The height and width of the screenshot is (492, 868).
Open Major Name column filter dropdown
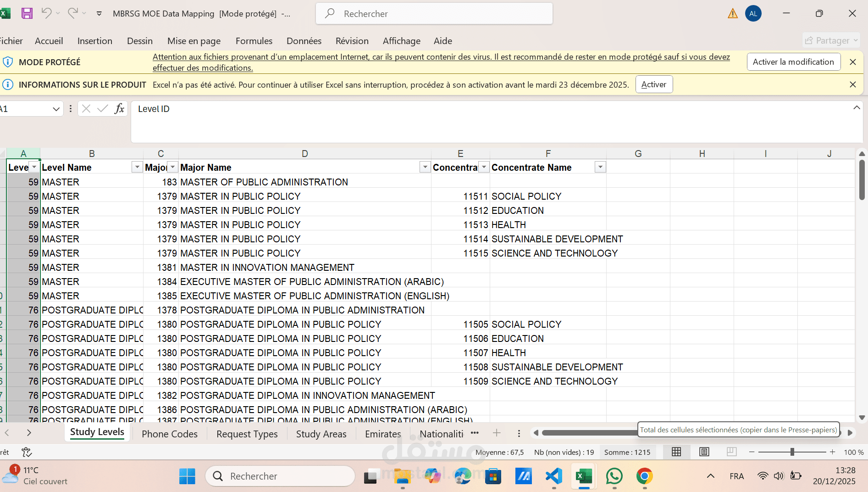[425, 167]
